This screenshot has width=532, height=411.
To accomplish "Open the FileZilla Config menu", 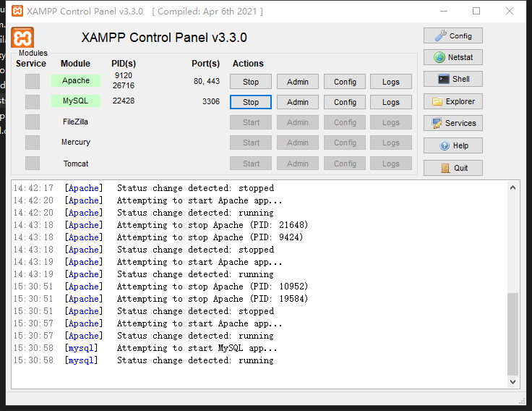I will click(345, 122).
